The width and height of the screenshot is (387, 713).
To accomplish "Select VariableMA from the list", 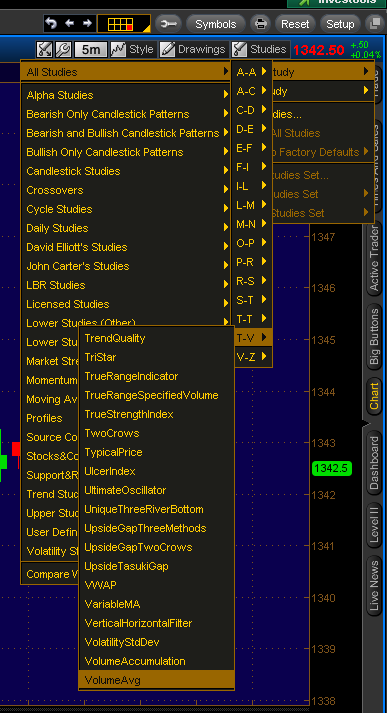I will 156,604.
